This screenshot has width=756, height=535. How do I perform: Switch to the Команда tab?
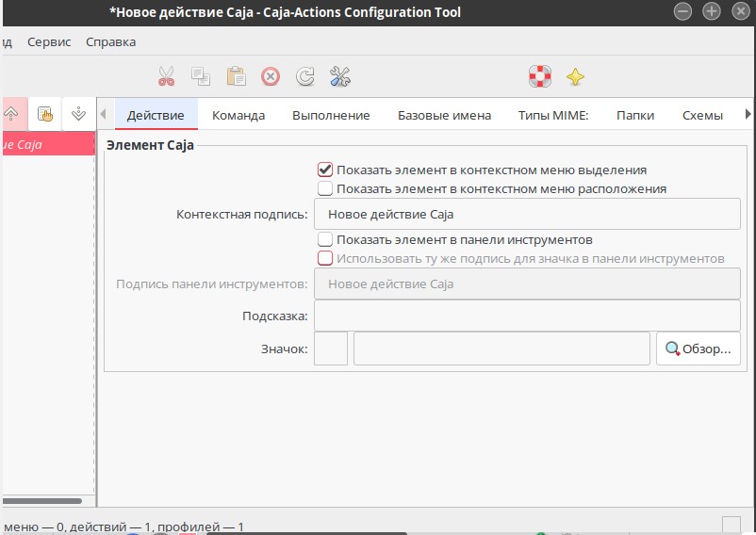pyautogui.click(x=238, y=115)
